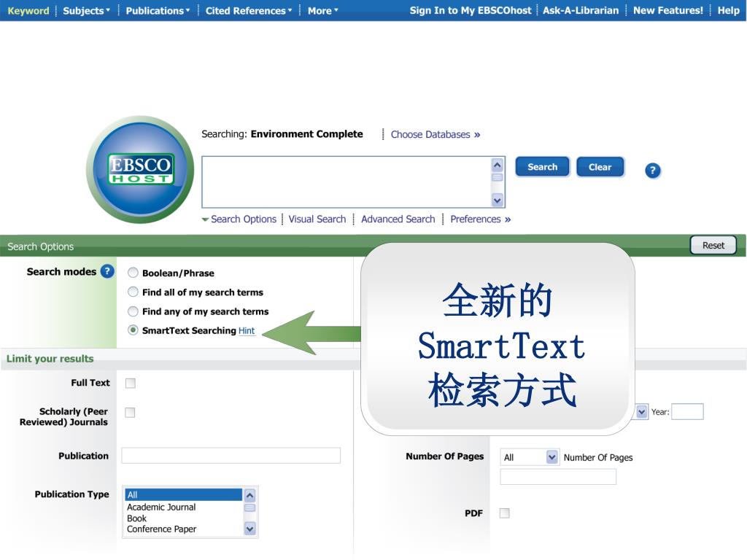747x560 pixels.
Task: Select Boolean/Phrase search mode
Action: 133,273
